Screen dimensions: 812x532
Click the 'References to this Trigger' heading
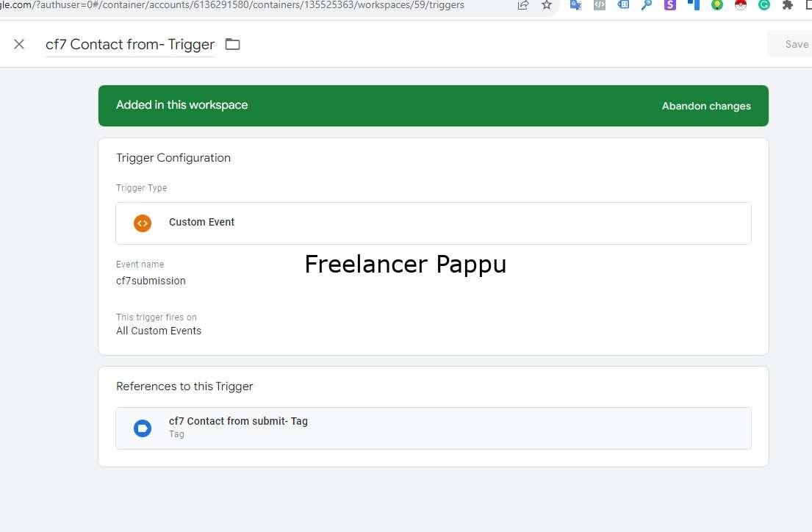[184, 387]
